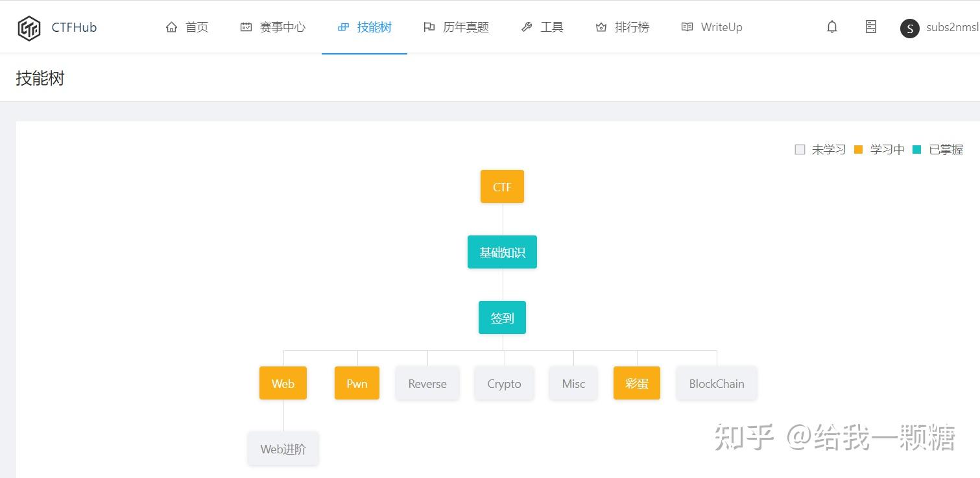Click the trophy icon beside 排行榜

click(601, 27)
